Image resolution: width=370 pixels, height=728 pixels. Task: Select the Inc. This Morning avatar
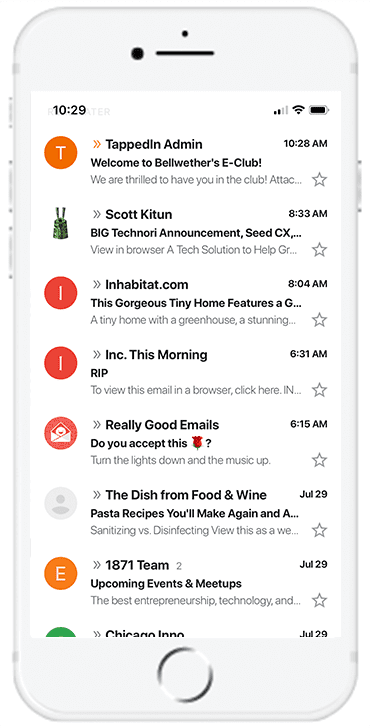point(60,363)
